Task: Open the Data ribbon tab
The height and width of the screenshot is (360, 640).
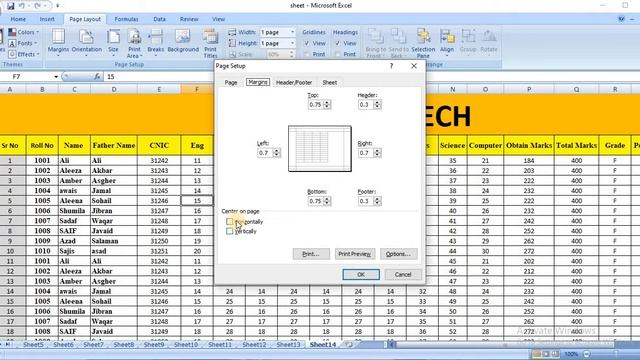Action: 159,19
